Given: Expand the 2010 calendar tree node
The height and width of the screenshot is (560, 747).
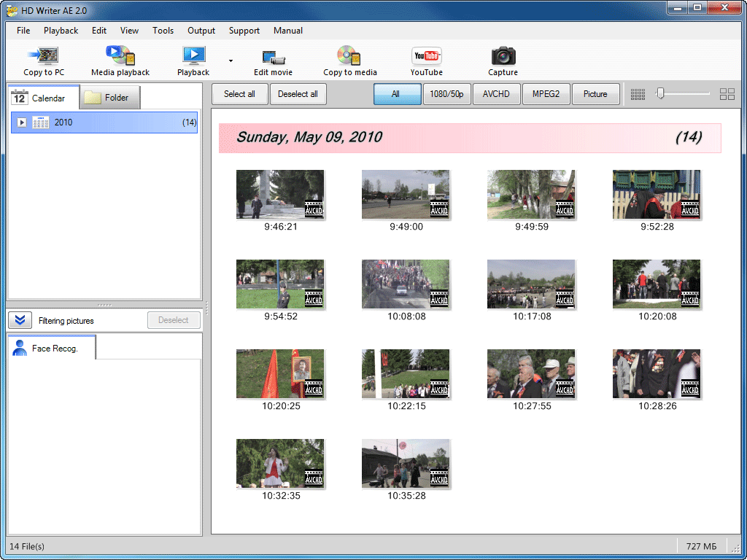Looking at the screenshot, I should coord(21,122).
